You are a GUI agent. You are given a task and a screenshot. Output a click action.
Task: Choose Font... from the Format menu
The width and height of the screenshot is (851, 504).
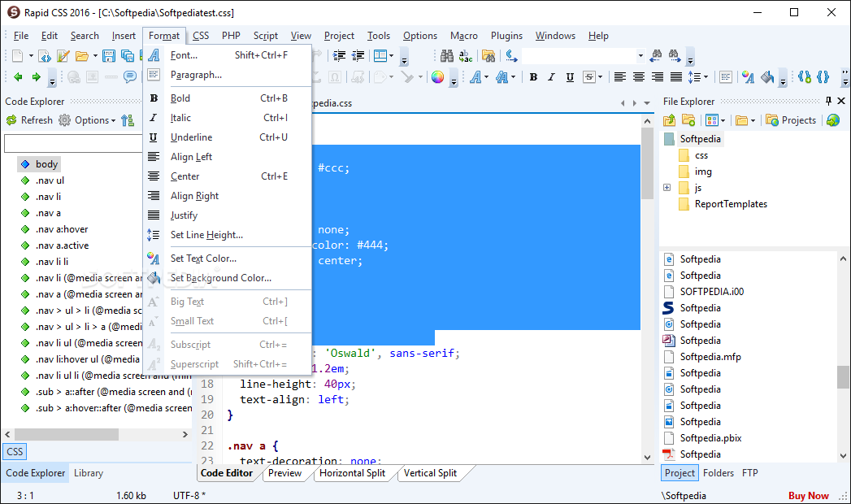(228, 55)
